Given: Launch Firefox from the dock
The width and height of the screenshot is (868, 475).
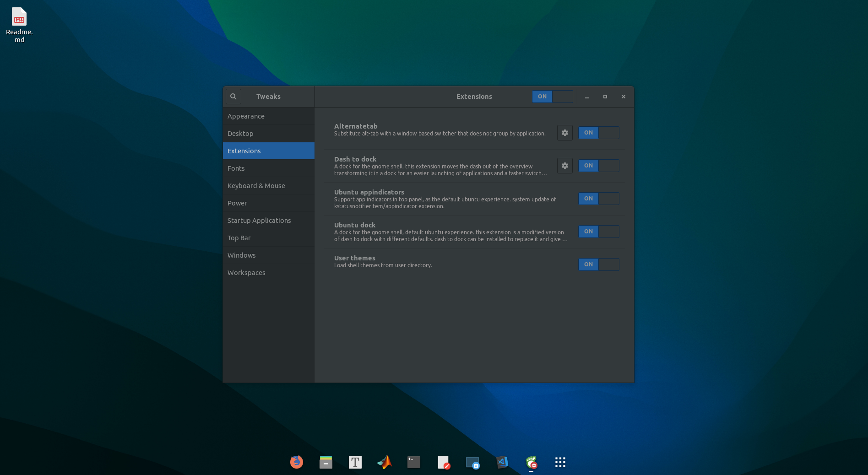Looking at the screenshot, I should click(297, 462).
